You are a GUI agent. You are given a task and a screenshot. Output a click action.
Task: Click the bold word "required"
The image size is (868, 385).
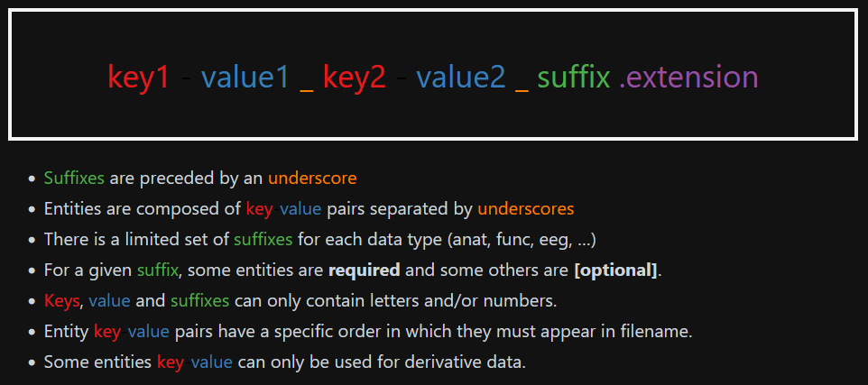[x=364, y=270]
